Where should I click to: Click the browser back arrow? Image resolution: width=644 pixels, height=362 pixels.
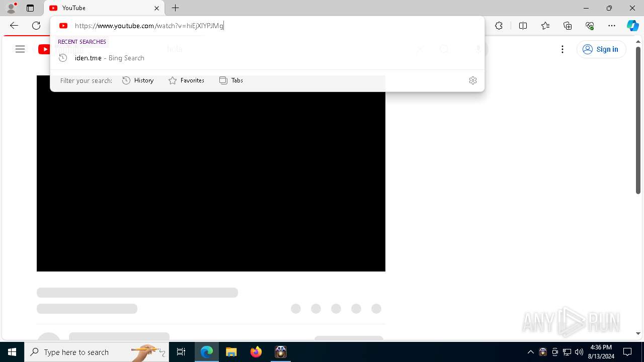click(14, 26)
